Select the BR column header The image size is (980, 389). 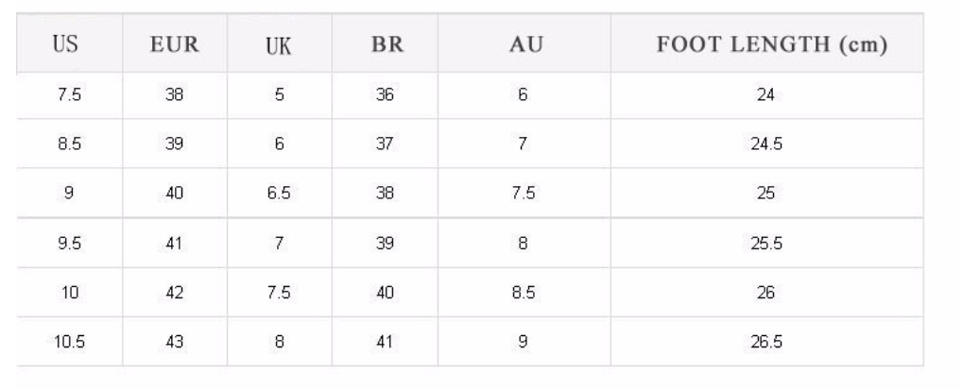pos(385,43)
